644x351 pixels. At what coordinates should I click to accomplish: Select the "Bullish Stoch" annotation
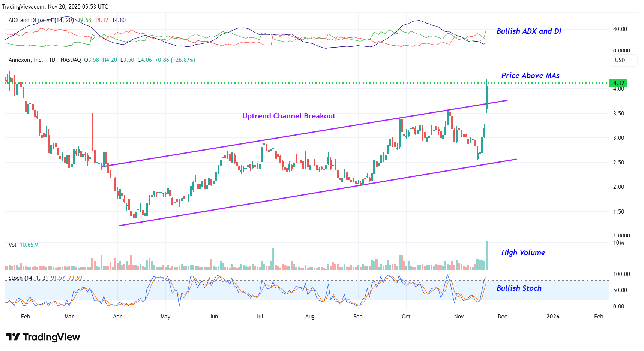point(519,288)
